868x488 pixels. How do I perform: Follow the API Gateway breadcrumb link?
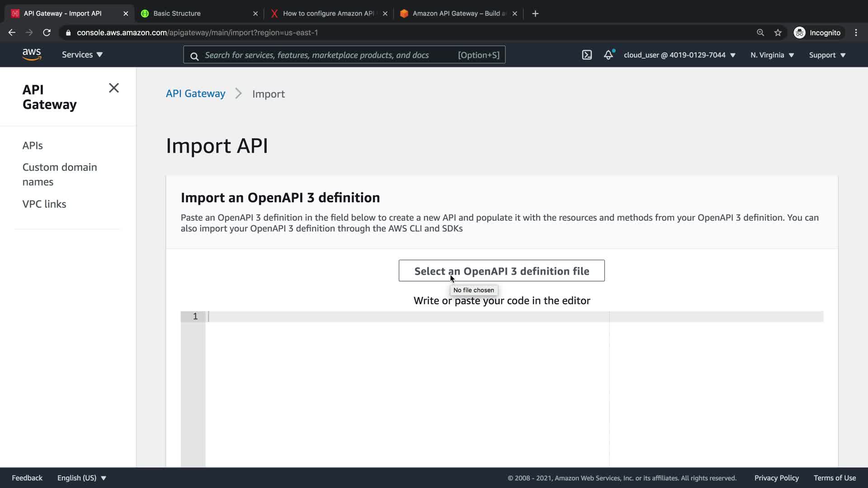pos(195,94)
